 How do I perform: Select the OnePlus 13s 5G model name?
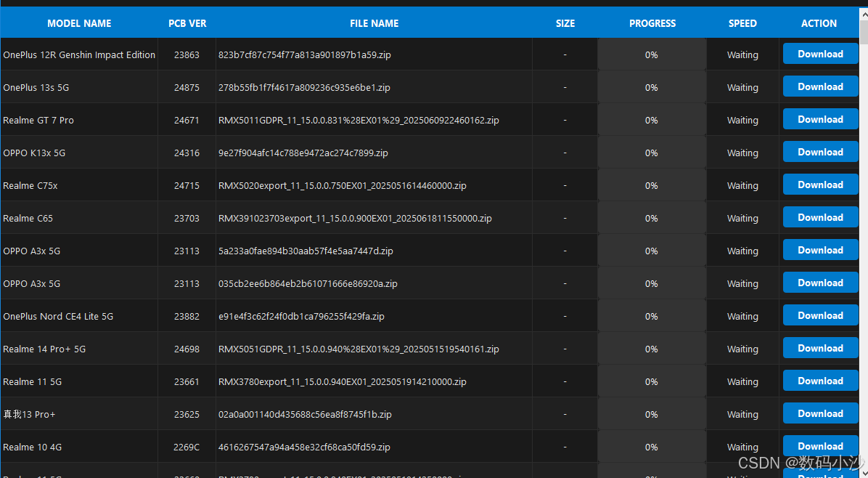[x=36, y=87]
